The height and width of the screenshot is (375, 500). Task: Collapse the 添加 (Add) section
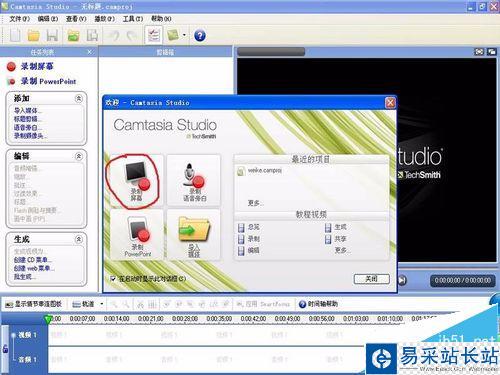click(x=79, y=98)
